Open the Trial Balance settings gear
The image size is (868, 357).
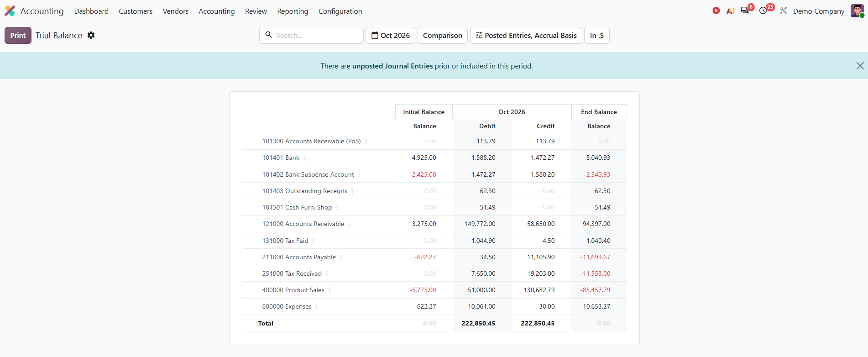[x=91, y=35]
